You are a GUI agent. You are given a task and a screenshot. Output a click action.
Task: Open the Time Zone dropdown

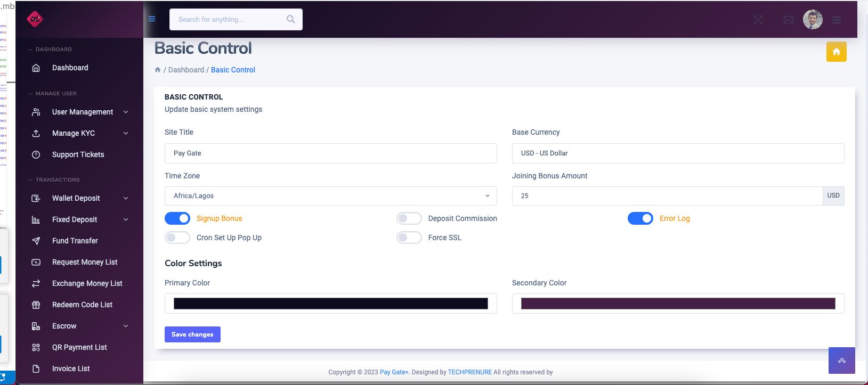point(330,196)
